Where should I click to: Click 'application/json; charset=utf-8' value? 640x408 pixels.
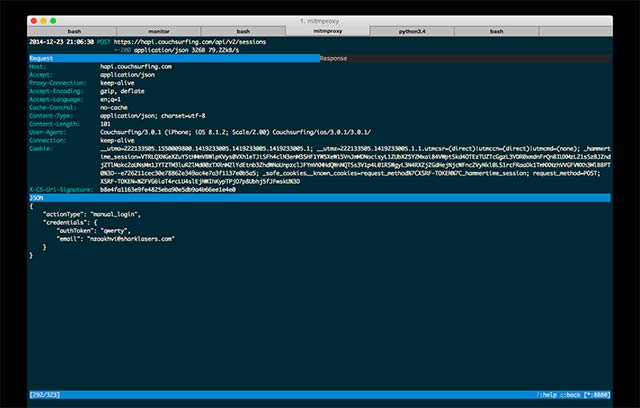click(x=153, y=115)
